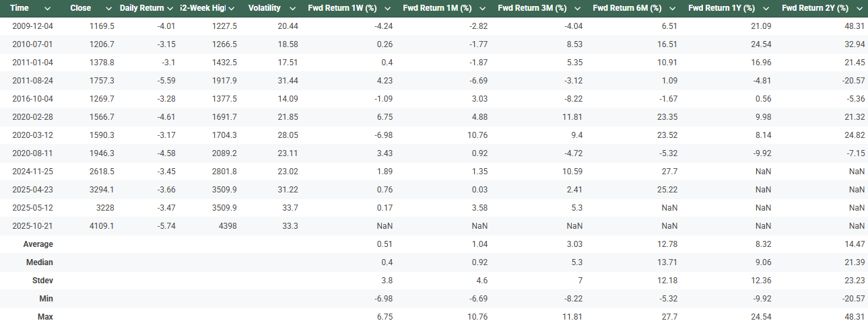Select the 2020-02-28 date cell
The height and width of the screenshot is (325, 868).
click(x=32, y=117)
